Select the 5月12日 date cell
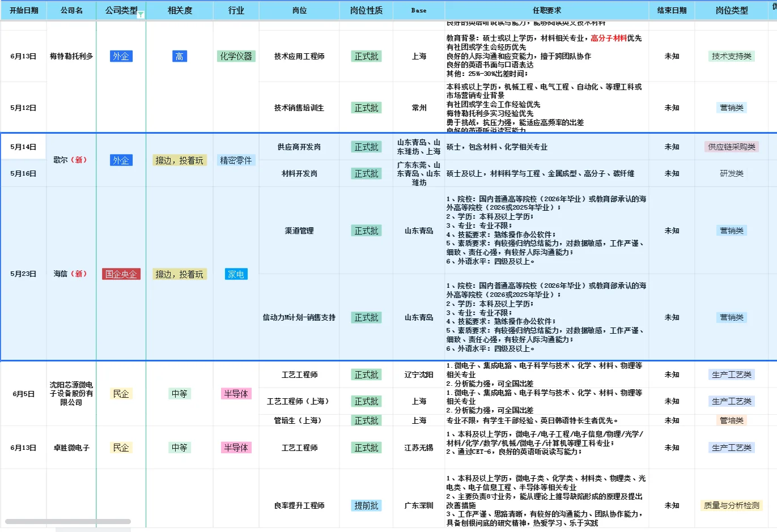Viewport: 777px width, 532px height. 24,108
